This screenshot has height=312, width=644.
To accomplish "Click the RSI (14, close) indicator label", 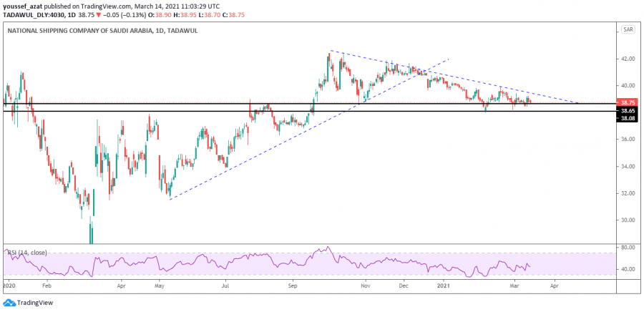I will coord(29,252).
